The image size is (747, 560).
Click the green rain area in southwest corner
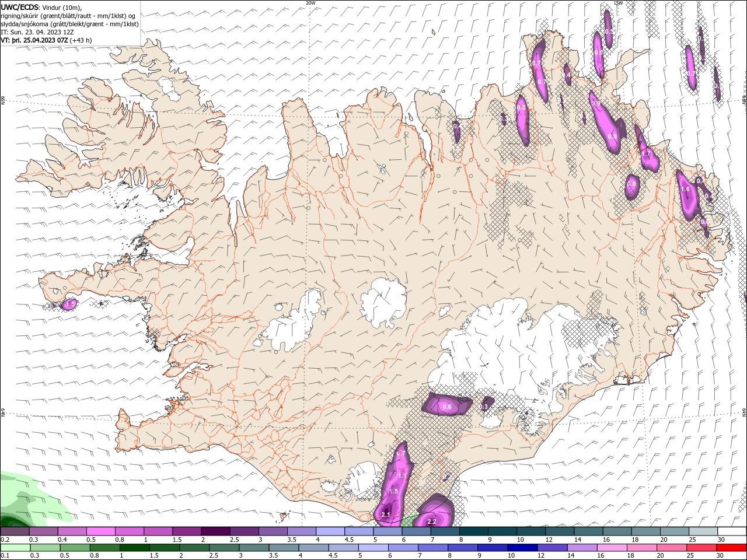(26, 502)
